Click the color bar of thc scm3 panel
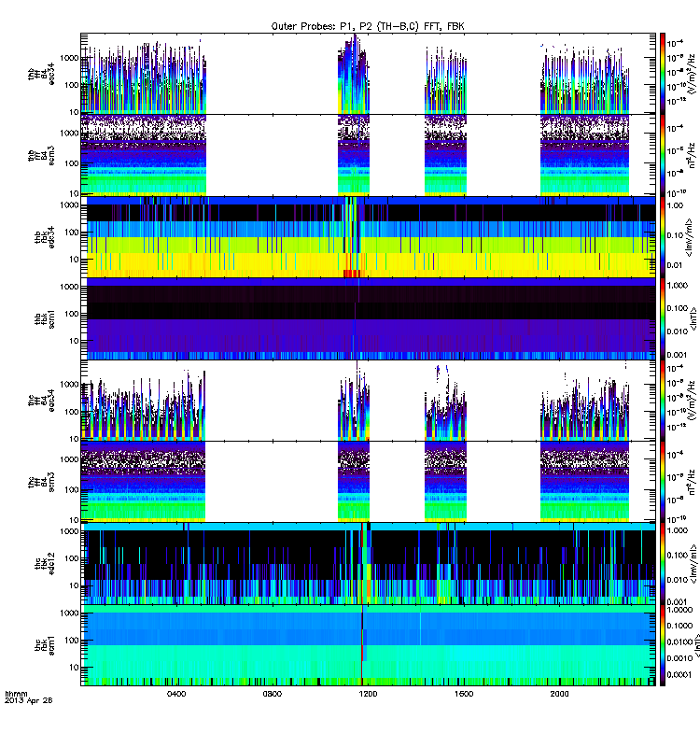 click(663, 482)
